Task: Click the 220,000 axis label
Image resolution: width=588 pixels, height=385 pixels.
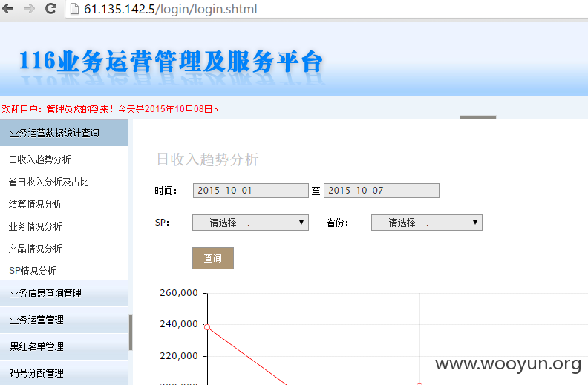Action: [178, 356]
